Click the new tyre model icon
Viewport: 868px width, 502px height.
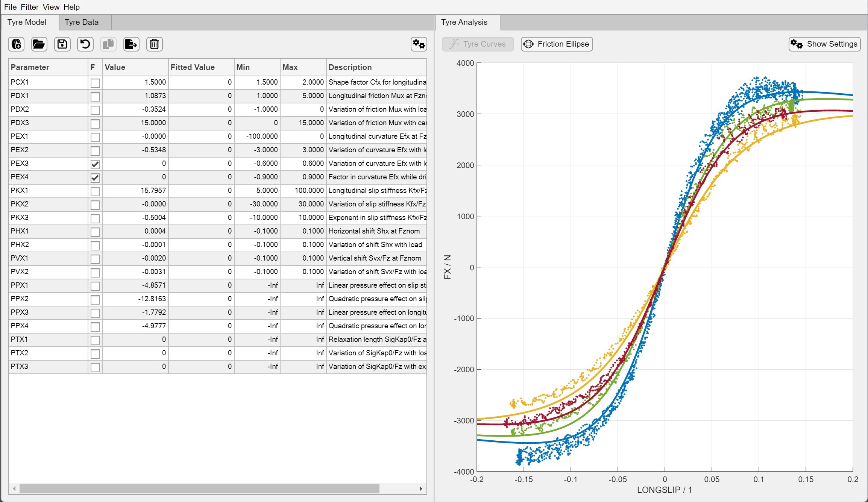16,44
